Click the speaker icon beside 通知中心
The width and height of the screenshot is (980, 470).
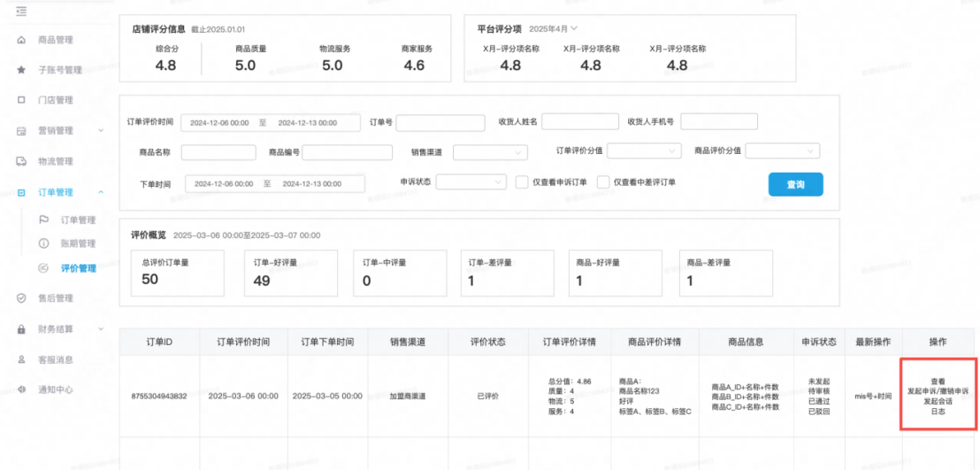pos(21,389)
